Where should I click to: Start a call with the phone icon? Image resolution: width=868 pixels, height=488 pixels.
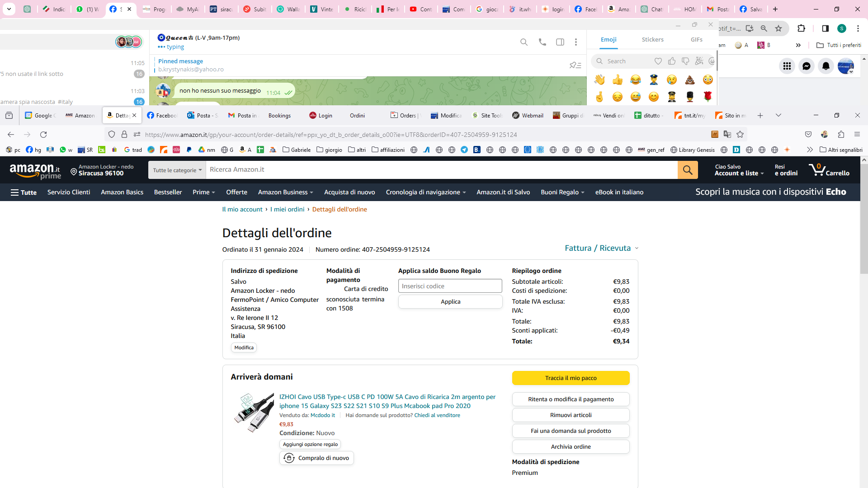click(x=542, y=42)
